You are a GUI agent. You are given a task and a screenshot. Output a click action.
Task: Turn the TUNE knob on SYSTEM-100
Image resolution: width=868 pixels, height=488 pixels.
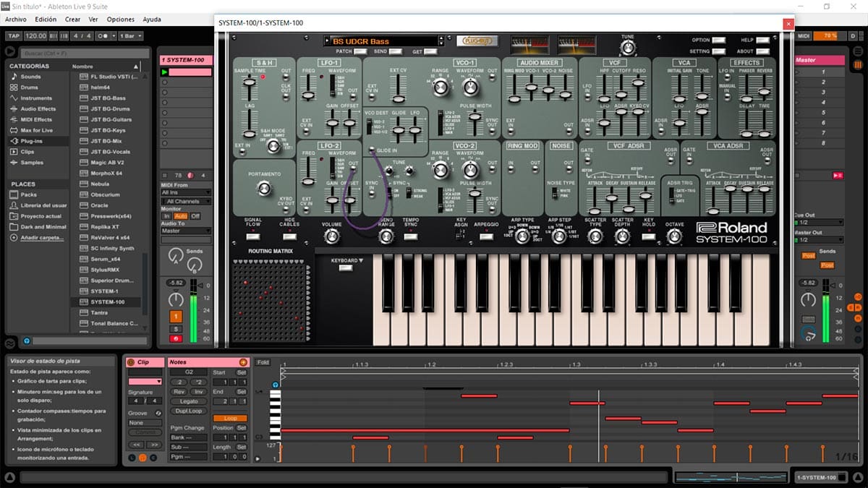pyautogui.click(x=628, y=48)
